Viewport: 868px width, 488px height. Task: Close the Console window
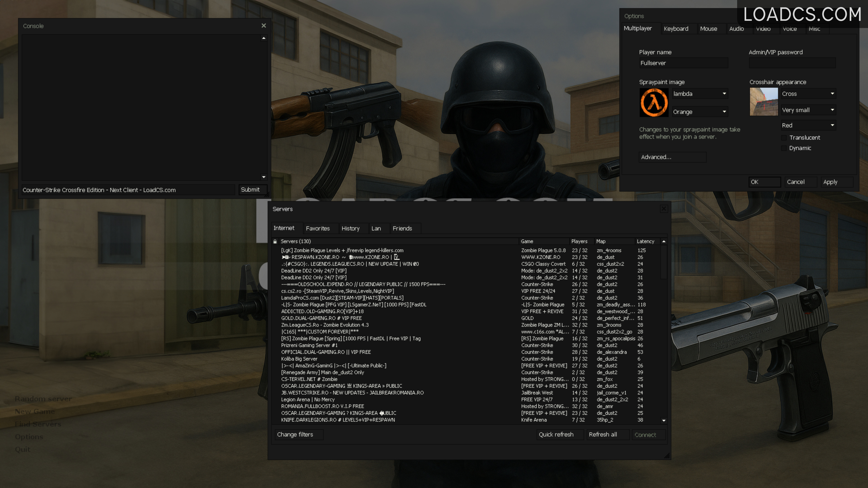[264, 26]
